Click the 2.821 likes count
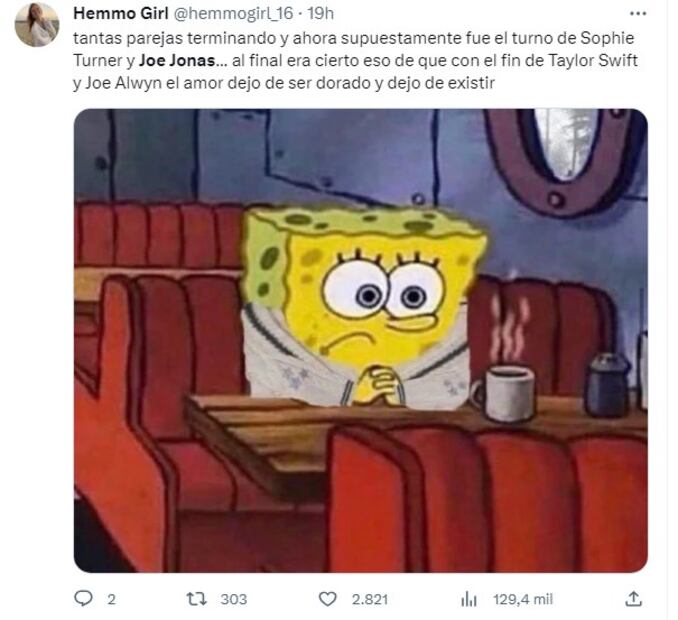This screenshot has width=678, height=620. (370, 599)
